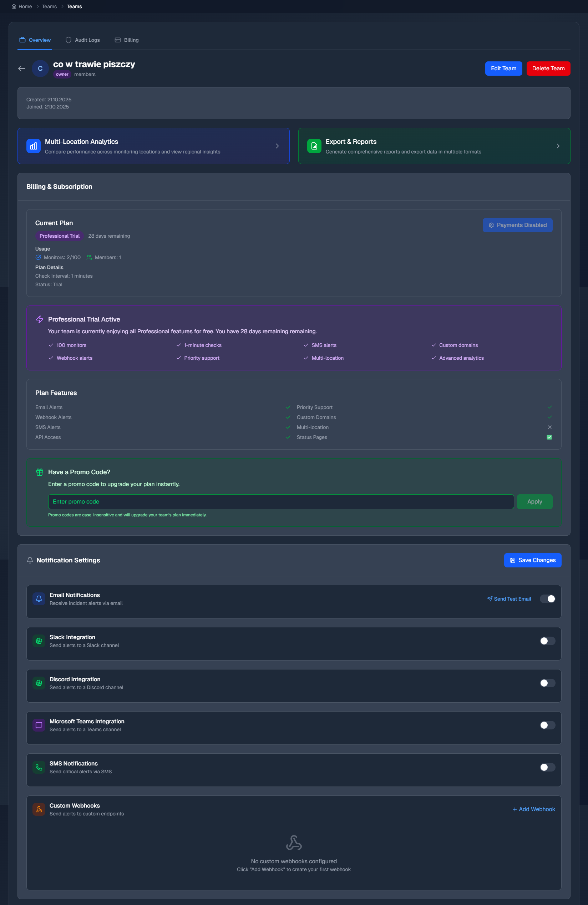Click the Payments Disabled button
The image size is (588, 905).
pos(517,225)
